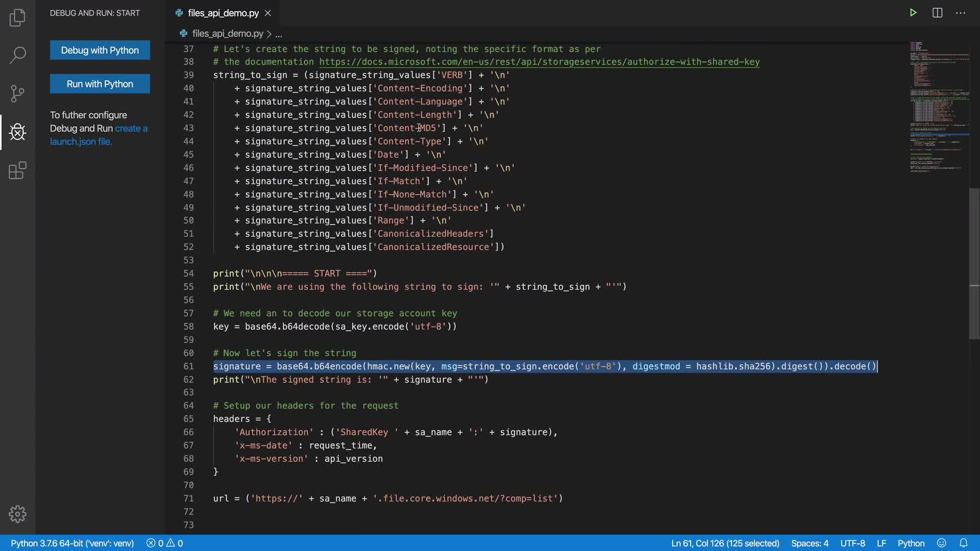
Task: Click Debug with Python button
Action: (x=100, y=50)
